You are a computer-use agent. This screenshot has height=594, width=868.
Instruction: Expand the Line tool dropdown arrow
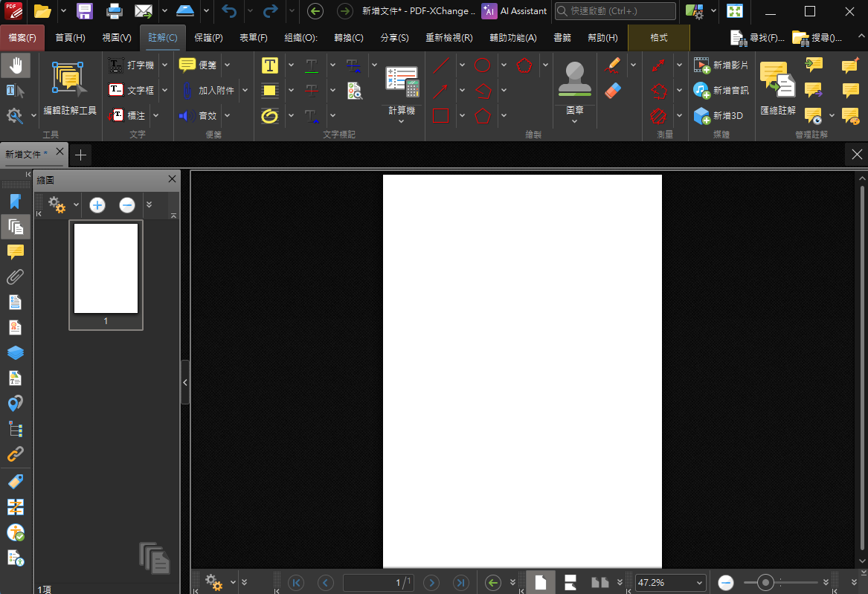pos(462,65)
